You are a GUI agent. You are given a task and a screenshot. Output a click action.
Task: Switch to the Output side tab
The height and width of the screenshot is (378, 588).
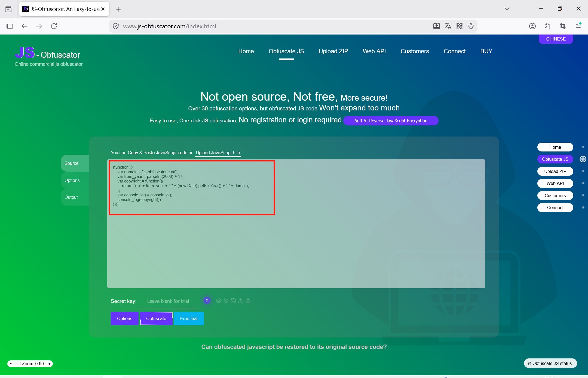pos(75,197)
